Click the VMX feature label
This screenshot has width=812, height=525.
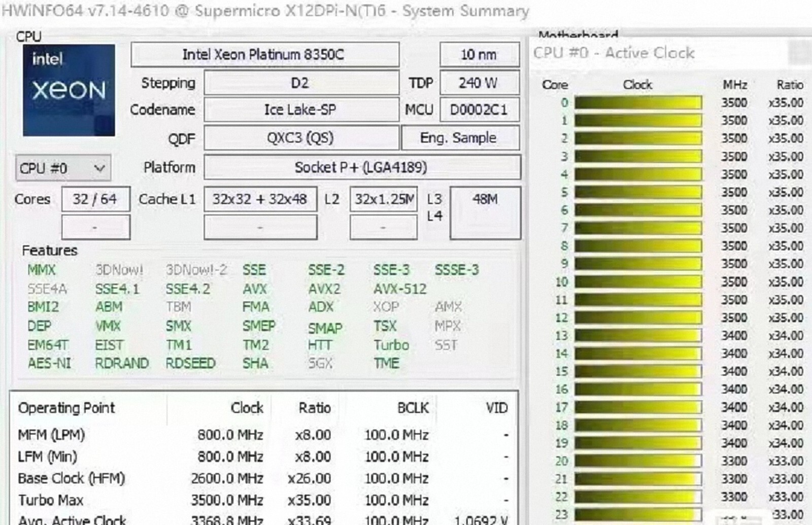(108, 326)
